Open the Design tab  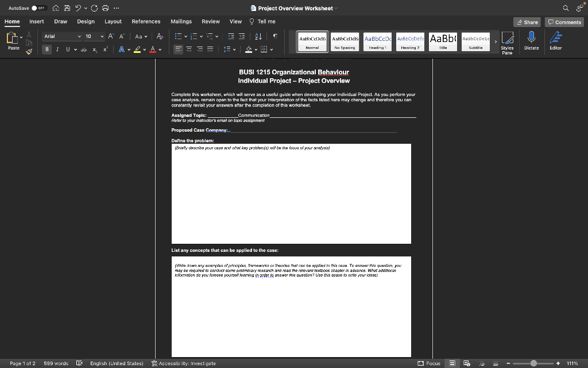pyautogui.click(x=86, y=21)
